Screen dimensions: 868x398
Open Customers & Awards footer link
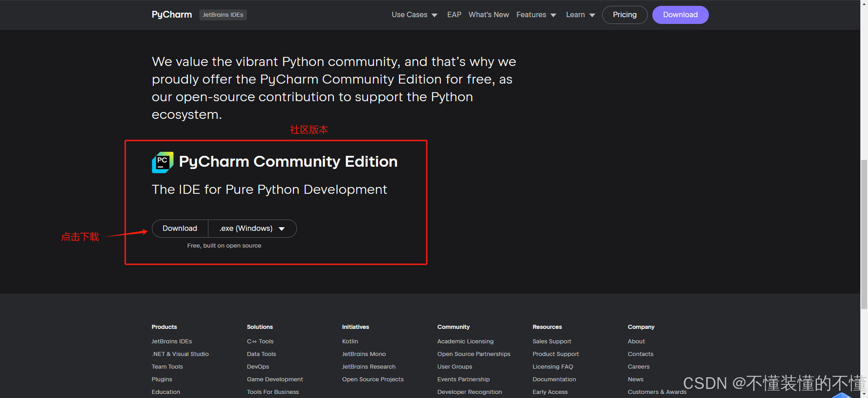coord(657,392)
